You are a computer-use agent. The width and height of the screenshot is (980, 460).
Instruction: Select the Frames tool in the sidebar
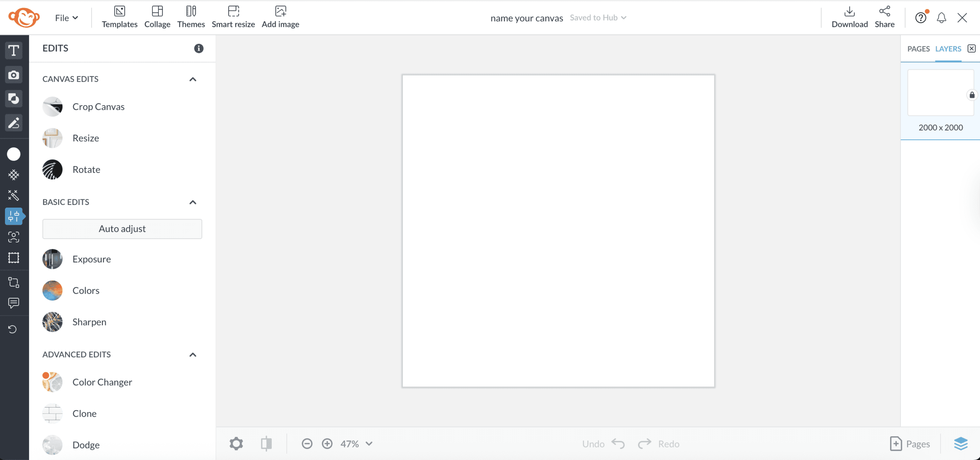[14, 258]
